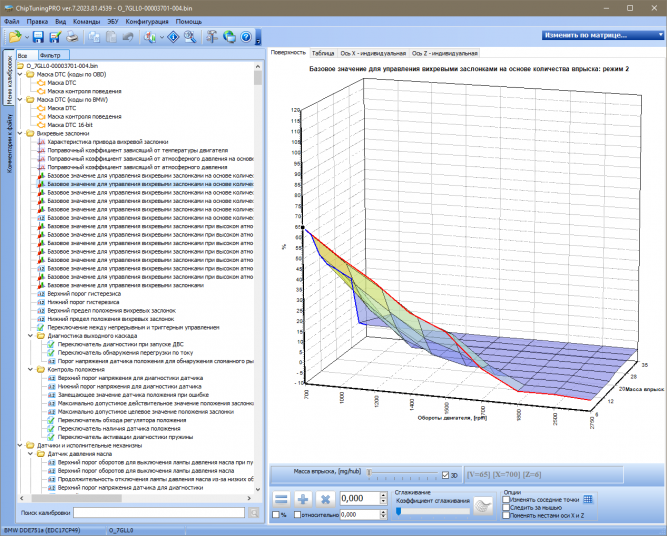Click the Вихревые заслонки folder icon
The width and height of the screenshot is (667, 536).
click(x=30, y=133)
